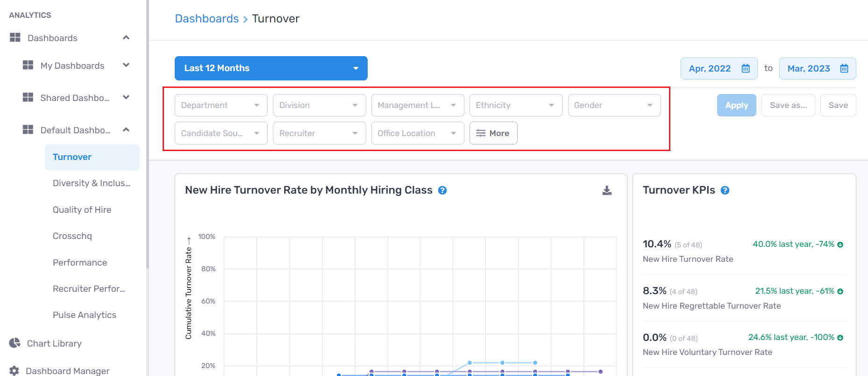Image resolution: width=868 pixels, height=376 pixels.
Task: Open help icon next to Turnover KPIs
Action: point(725,190)
